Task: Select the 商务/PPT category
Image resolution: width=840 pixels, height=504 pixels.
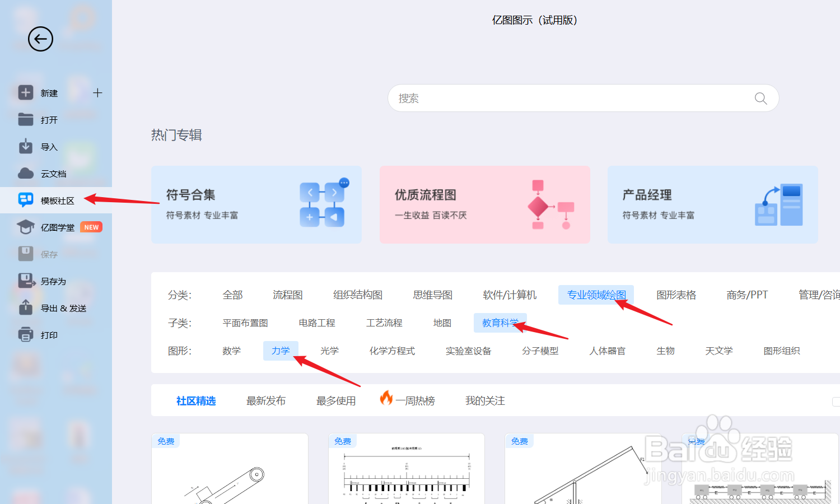Action: pos(747,295)
